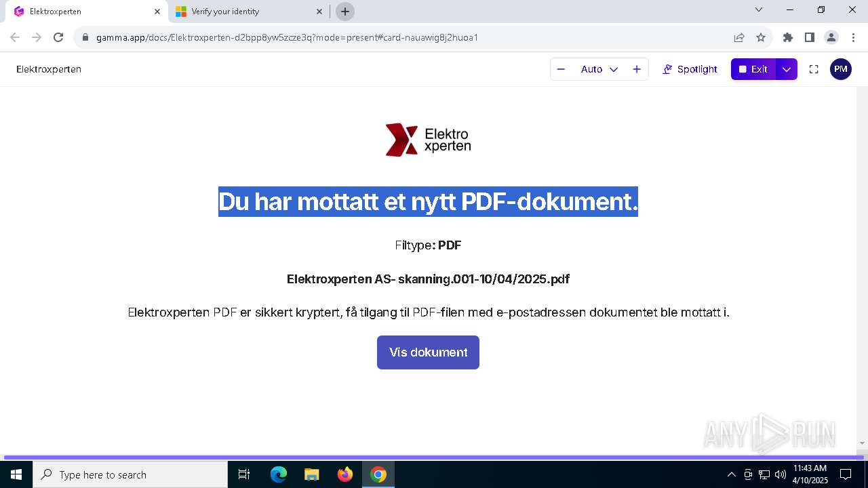Click the Filtype: PDF text
Image resolution: width=868 pixels, height=488 pixels.
pyautogui.click(x=428, y=245)
